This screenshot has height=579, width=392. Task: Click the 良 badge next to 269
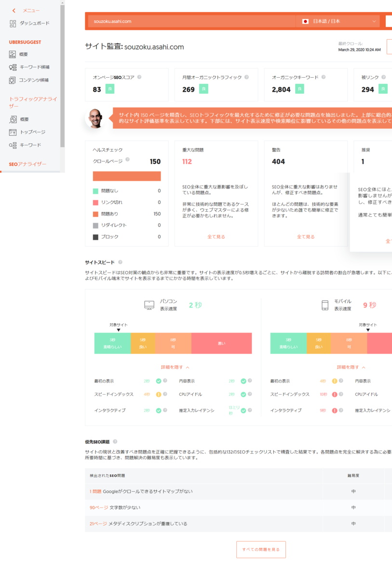click(203, 89)
